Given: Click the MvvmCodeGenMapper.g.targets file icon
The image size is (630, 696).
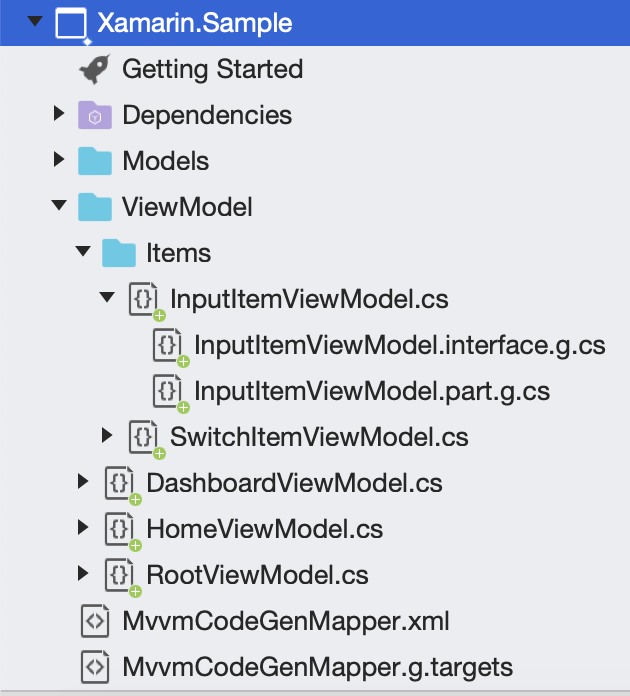Looking at the screenshot, I should pyautogui.click(x=95, y=667).
